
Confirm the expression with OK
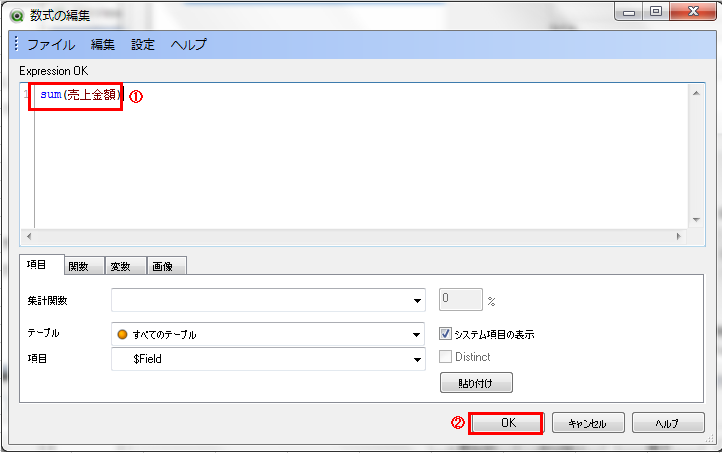click(508, 423)
